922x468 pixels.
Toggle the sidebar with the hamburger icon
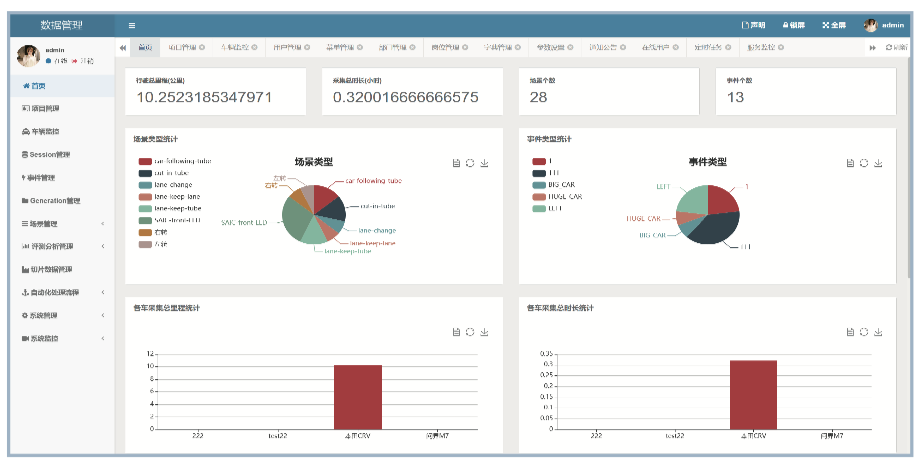132,25
